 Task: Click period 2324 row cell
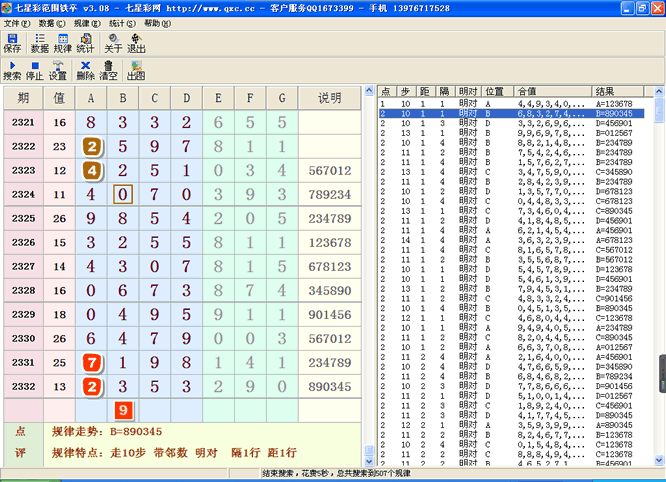(x=23, y=194)
